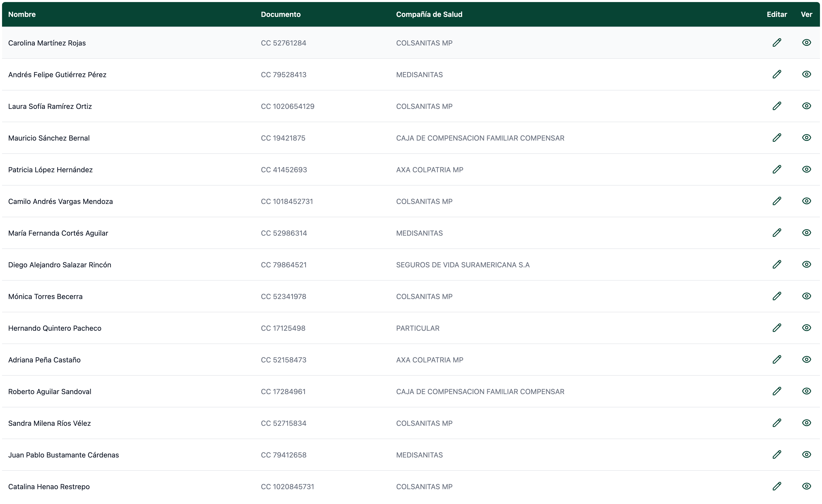This screenshot has width=822, height=504.
Task: View Patricia López Hernández via eye icon
Action: [x=806, y=169]
